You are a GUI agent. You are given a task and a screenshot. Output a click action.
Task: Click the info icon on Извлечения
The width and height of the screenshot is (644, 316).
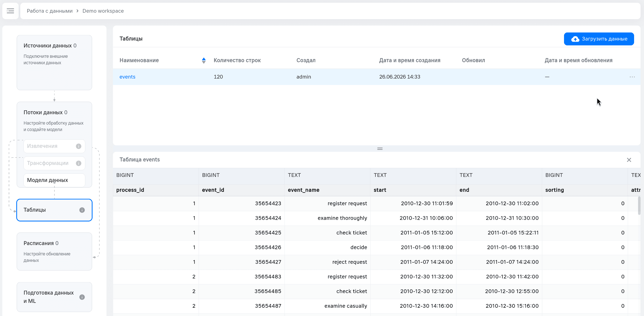tap(79, 146)
